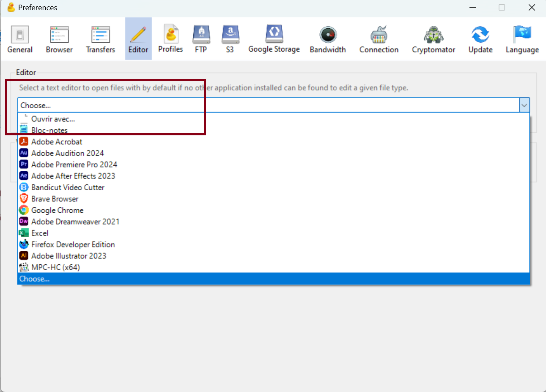Click the highlighted Choose... list entry

[x=274, y=279]
